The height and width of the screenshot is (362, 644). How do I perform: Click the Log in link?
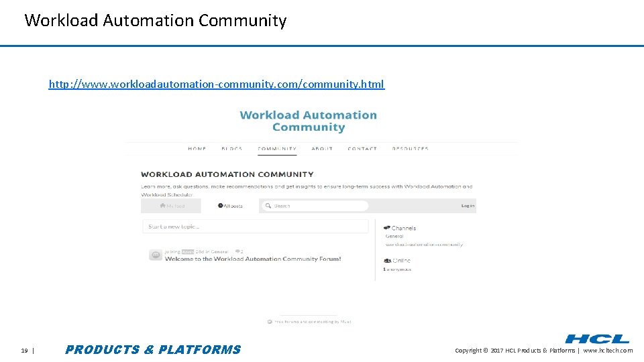pyautogui.click(x=468, y=206)
